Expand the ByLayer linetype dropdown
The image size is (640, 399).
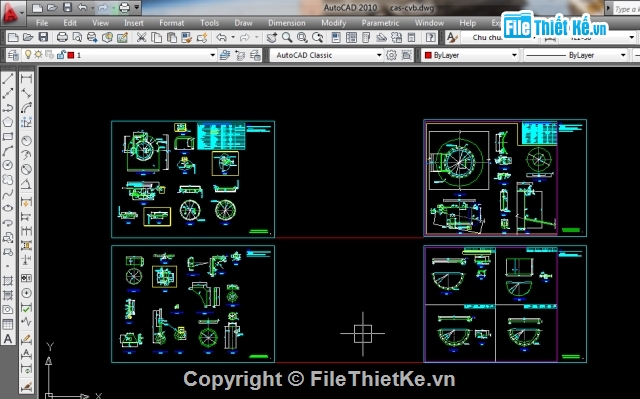[x=576, y=55]
